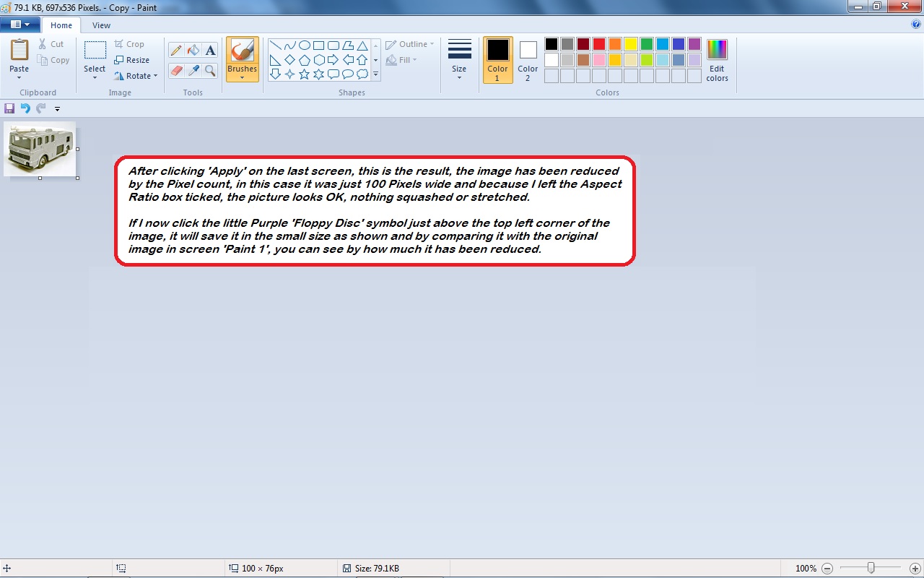Open the Brushes dropdown arrow
924x578 pixels.
(x=242, y=77)
